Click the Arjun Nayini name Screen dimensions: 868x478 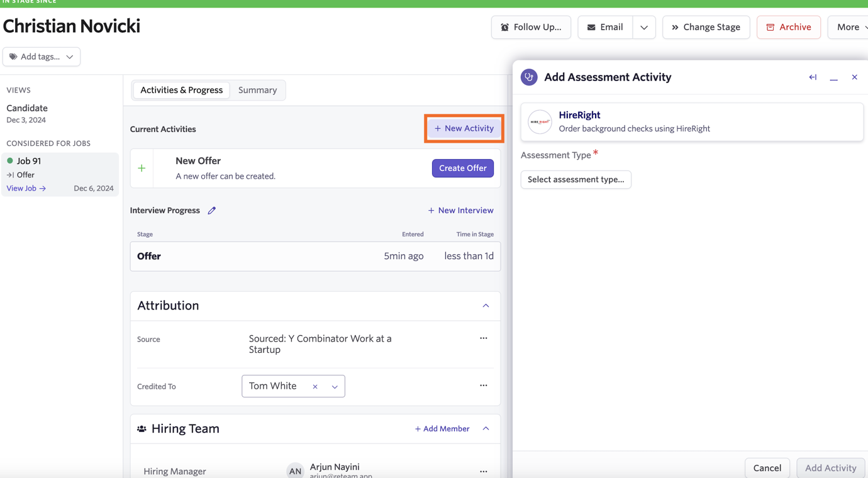tap(335, 467)
